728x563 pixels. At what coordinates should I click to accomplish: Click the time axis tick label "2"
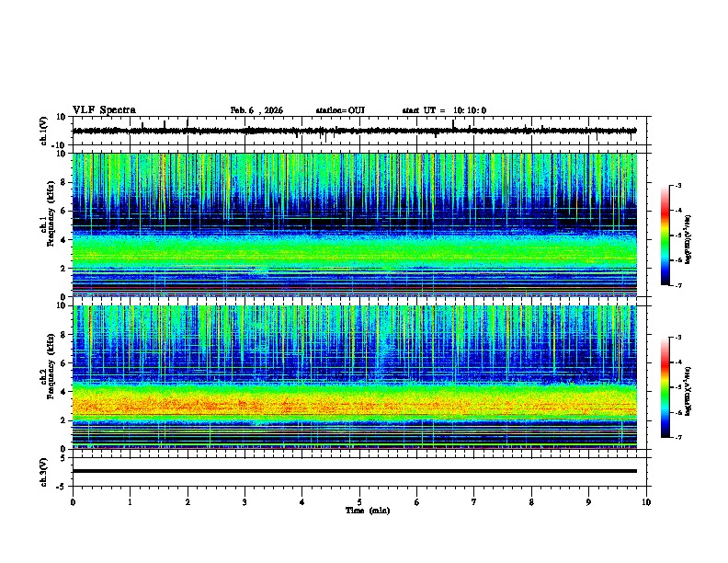click(188, 502)
